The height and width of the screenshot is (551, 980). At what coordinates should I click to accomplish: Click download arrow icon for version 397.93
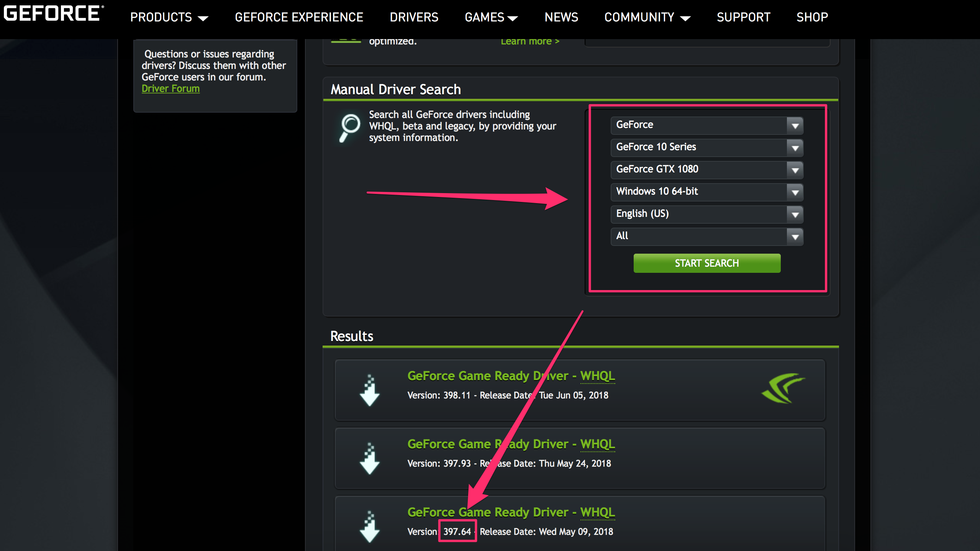(370, 458)
